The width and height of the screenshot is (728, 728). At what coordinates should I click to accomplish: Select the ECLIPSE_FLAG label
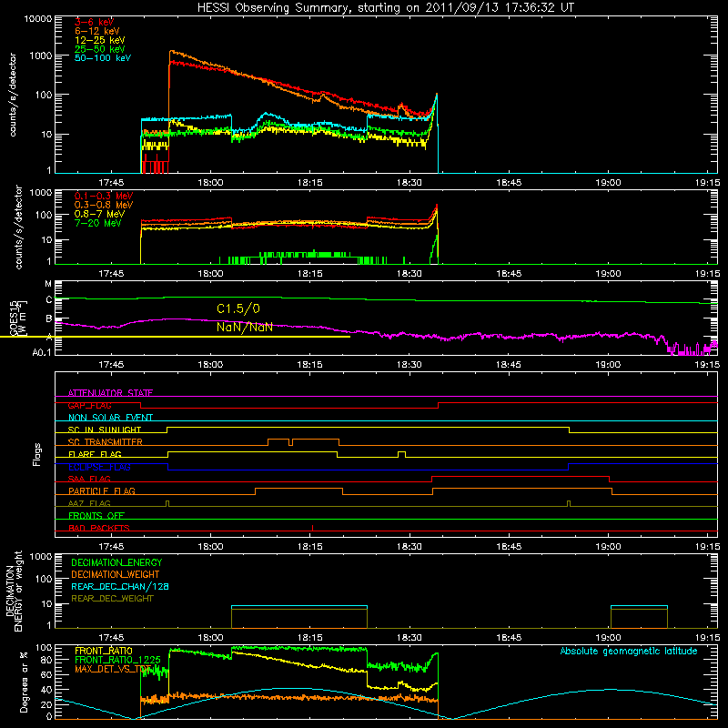pos(99,467)
